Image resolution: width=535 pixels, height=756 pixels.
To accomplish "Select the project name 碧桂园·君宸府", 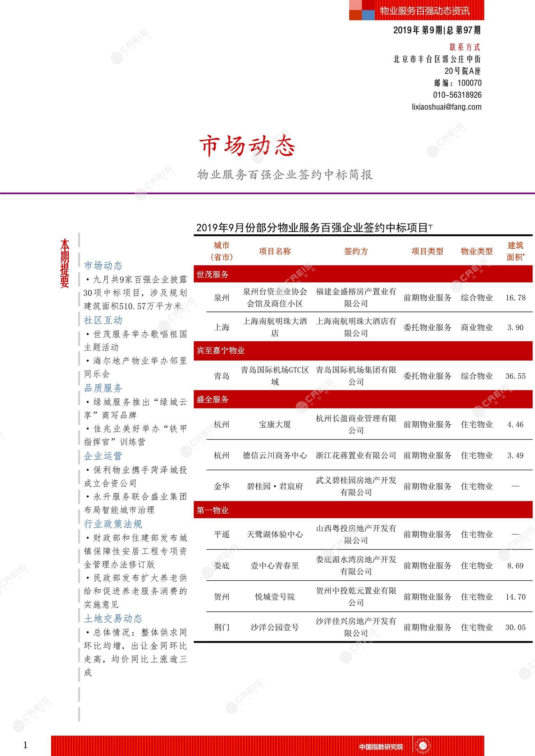I will pos(275,487).
